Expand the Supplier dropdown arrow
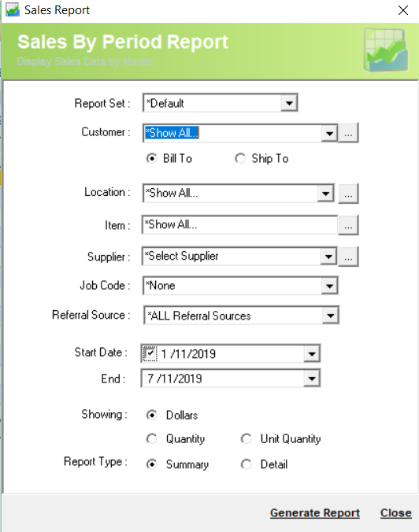 [x=328, y=257]
